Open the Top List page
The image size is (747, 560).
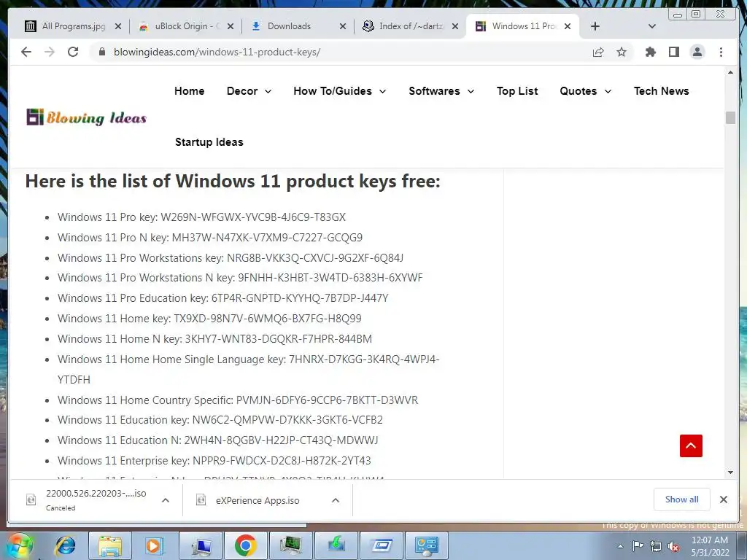coord(517,91)
